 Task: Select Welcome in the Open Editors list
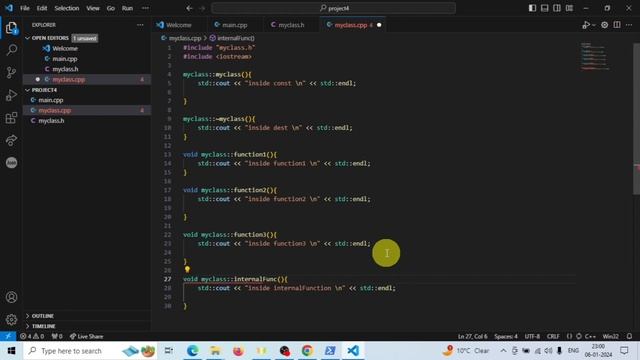coord(65,49)
